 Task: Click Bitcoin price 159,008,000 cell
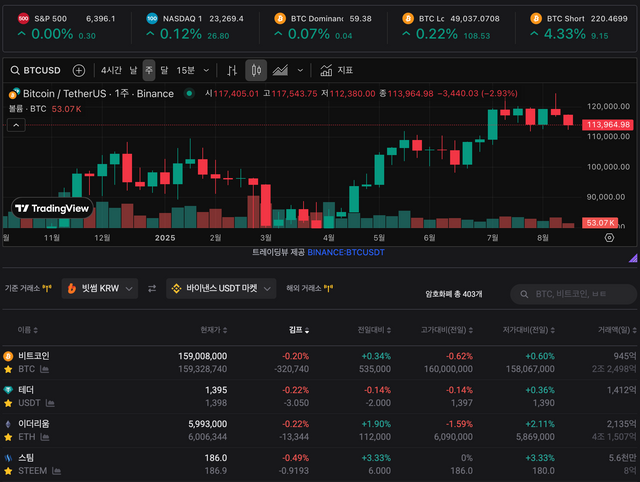point(202,356)
